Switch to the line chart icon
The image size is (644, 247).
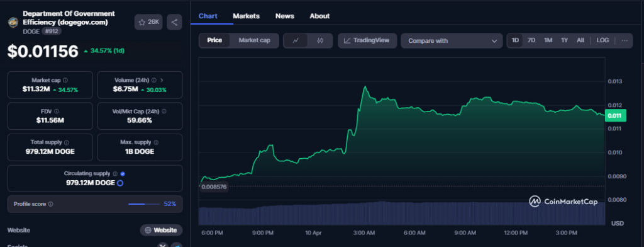pyautogui.click(x=296, y=41)
